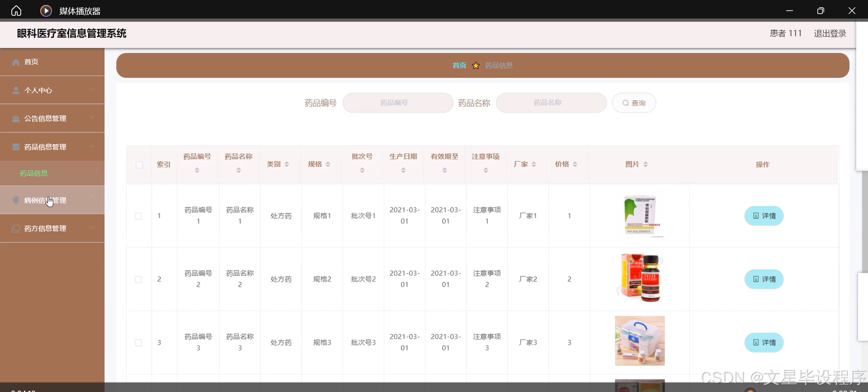The height and width of the screenshot is (392, 868).
Task: Click sort arrows under 有效期至 column
Action: [444, 170]
